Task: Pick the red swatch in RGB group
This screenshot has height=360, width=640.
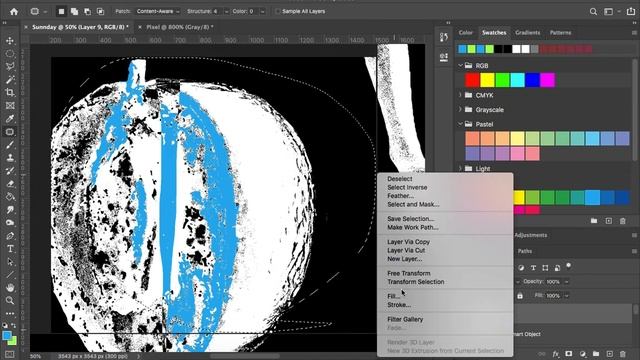Action: click(472, 80)
